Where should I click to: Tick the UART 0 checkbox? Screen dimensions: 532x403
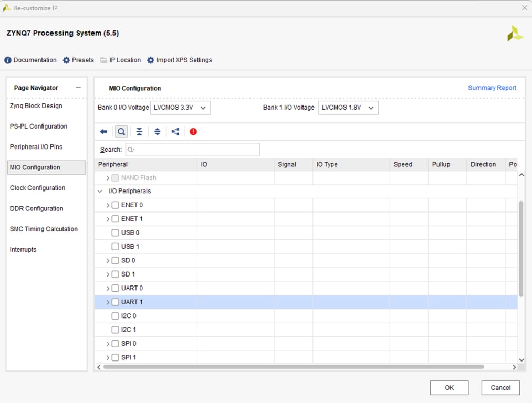[116, 288]
